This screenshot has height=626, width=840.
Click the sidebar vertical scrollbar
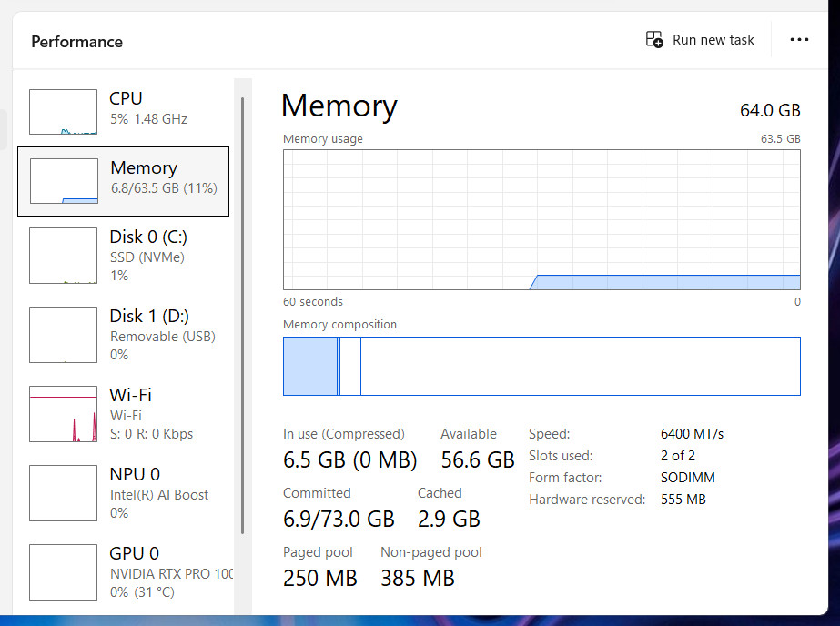243,316
